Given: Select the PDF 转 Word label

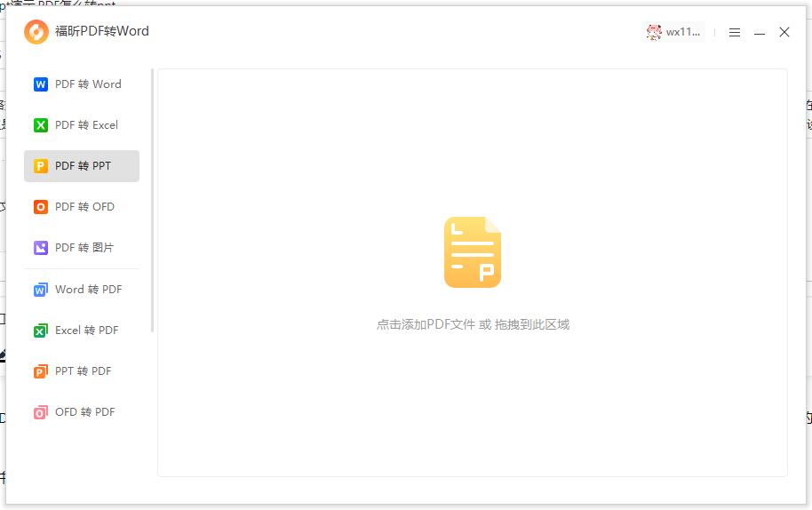Looking at the screenshot, I should point(88,84).
